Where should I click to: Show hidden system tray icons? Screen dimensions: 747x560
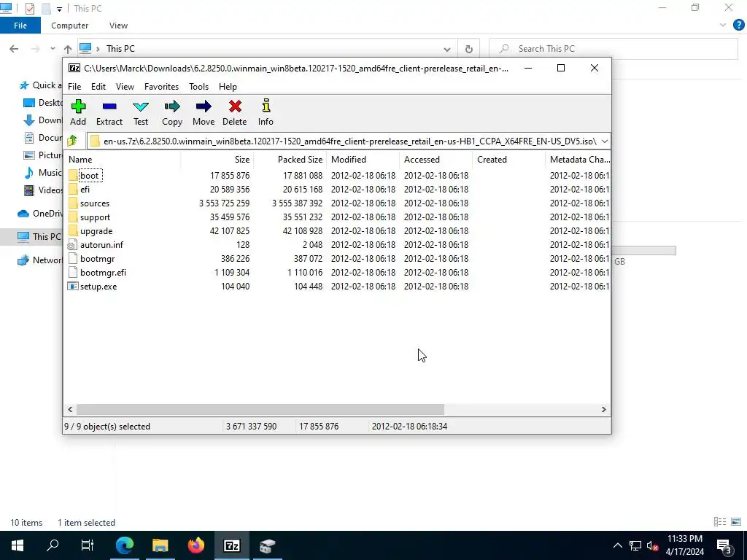click(x=617, y=545)
